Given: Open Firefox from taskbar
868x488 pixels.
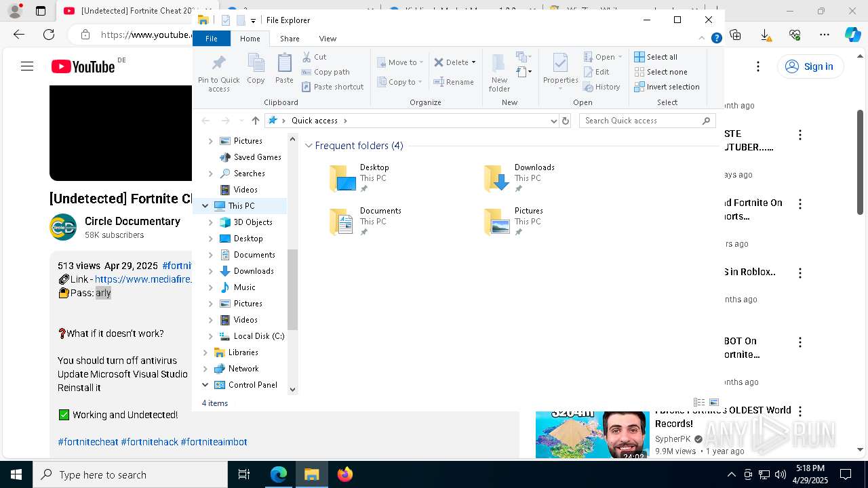Looking at the screenshot, I should point(345,475).
